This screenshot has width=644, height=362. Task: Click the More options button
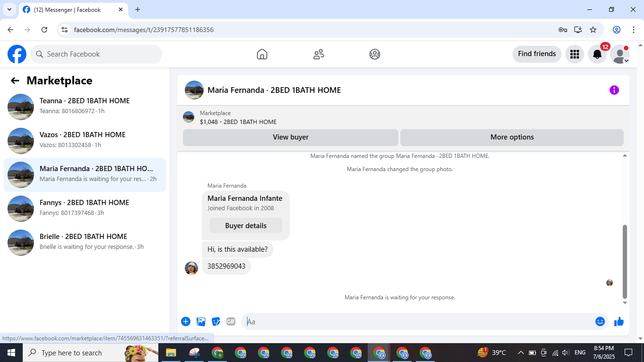click(x=512, y=137)
